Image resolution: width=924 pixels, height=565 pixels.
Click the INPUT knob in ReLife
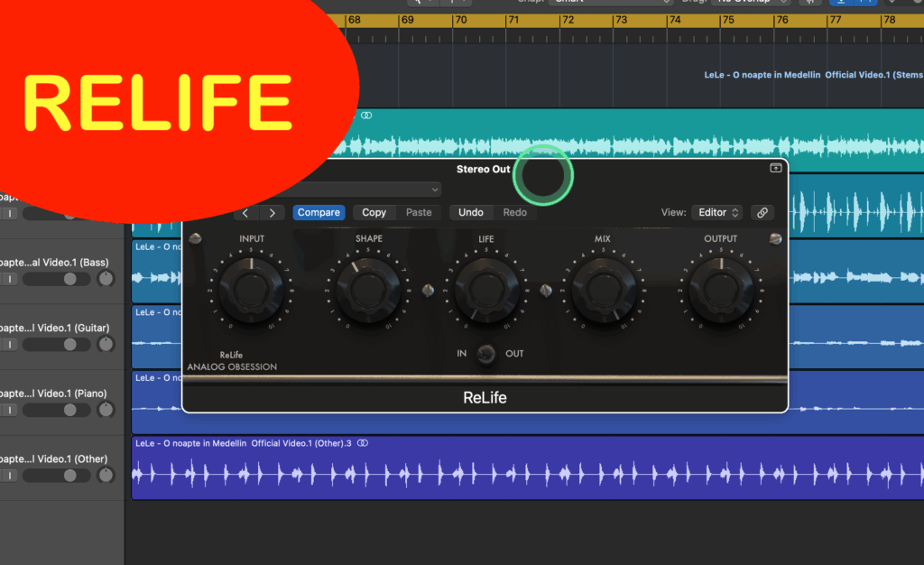click(252, 291)
